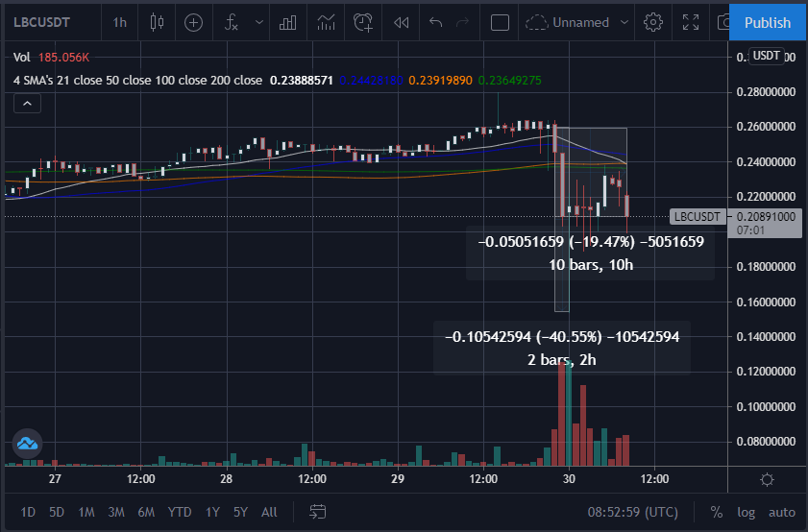Screen dimensions: 808x532
Task: Collapse the indicator legend chevron
Action: [27, 104]
